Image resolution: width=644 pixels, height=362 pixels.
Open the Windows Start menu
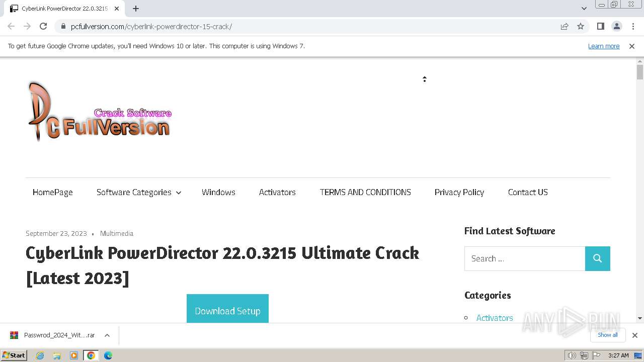(x=14, y=355)
